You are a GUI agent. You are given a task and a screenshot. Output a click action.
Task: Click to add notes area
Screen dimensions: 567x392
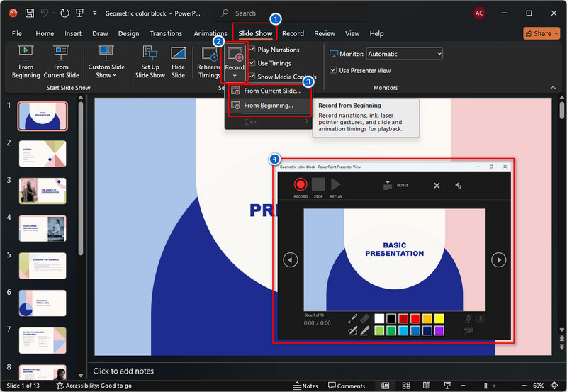point(123,371)
